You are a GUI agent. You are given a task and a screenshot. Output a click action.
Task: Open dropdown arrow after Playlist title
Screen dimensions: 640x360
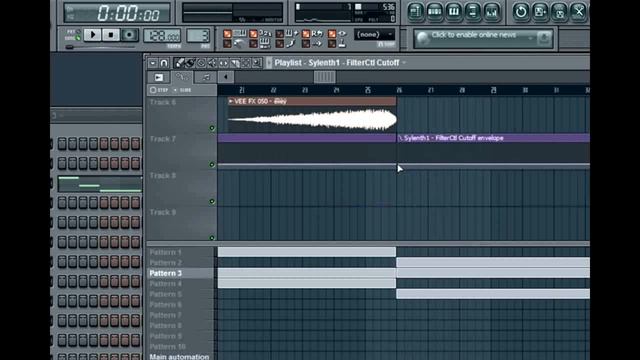pos(404,62)
